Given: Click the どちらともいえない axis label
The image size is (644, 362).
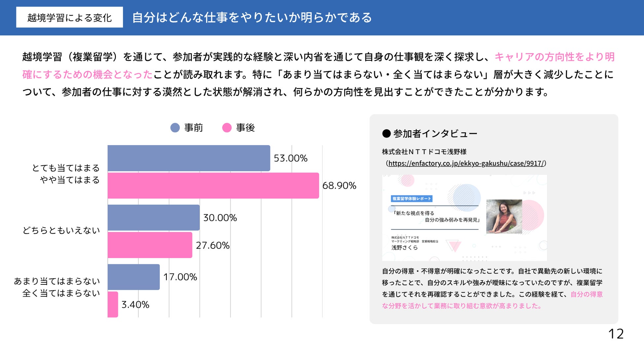Looking at the screenshot, I should pos(61,230).
